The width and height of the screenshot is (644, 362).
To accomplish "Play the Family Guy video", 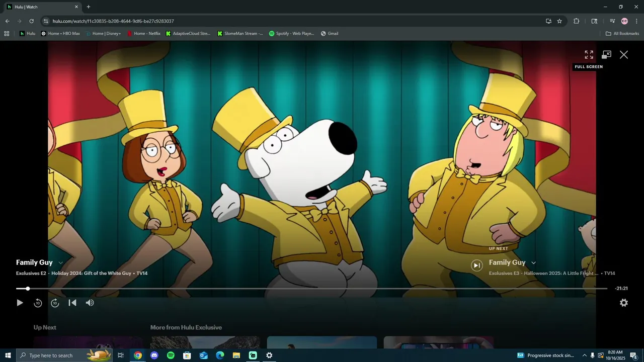I will click(x=20, y=303).
